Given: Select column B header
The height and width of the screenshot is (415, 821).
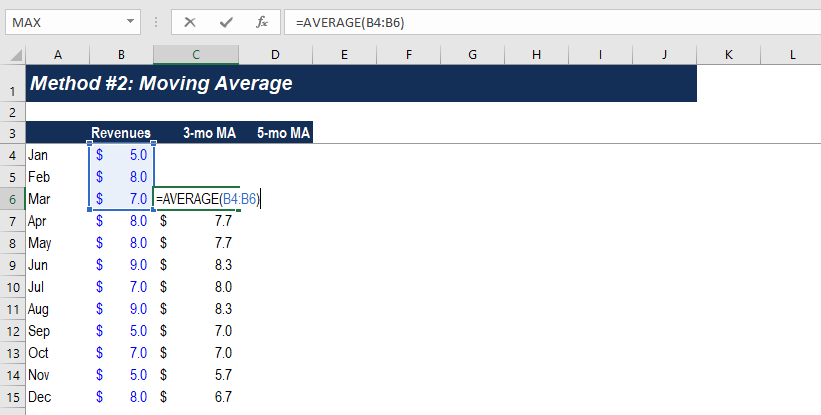Looking at the screenshot, I should (121, 54).
